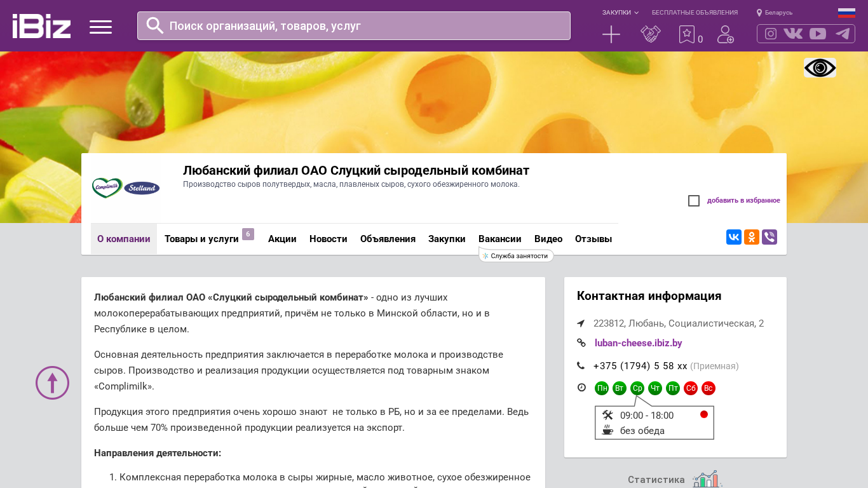Open the handshake partners icon
This screenshot has height=488, width=868.
651,34
